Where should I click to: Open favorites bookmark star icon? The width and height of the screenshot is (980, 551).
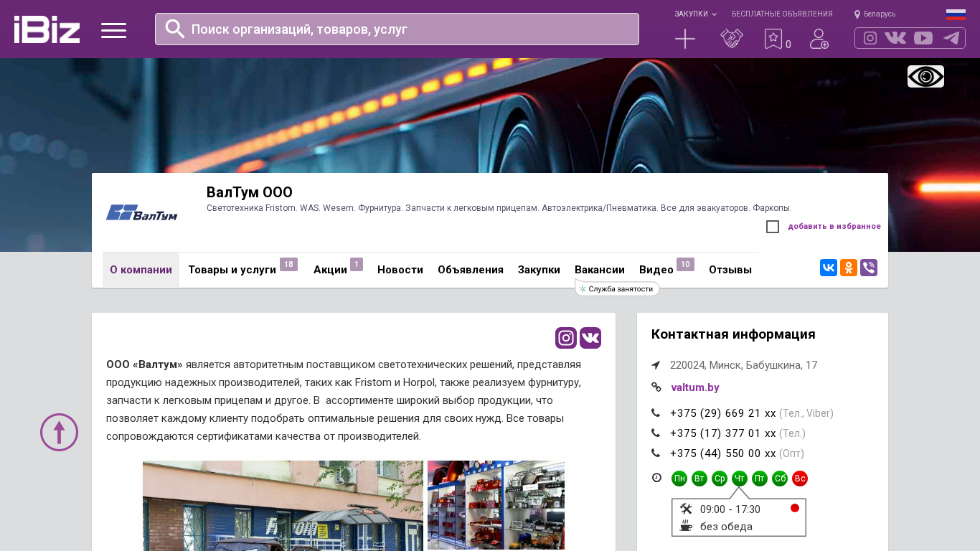click(x=773, y=39)
